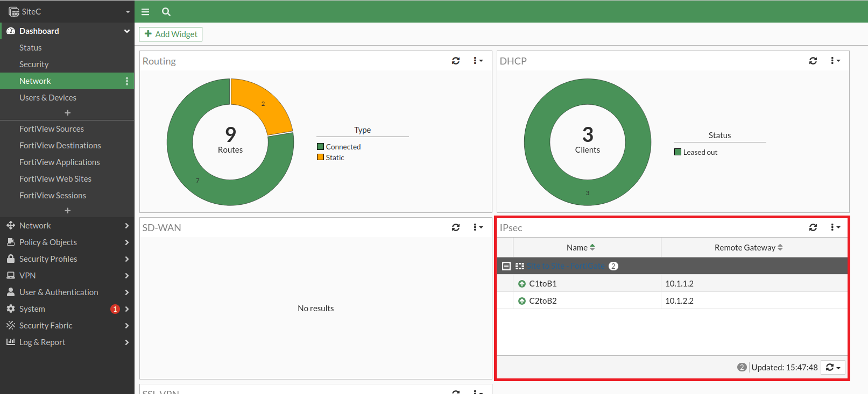Click the Network move icon in sidebar
This screenshot has height=394, width=868.
[x=11, y=226]
